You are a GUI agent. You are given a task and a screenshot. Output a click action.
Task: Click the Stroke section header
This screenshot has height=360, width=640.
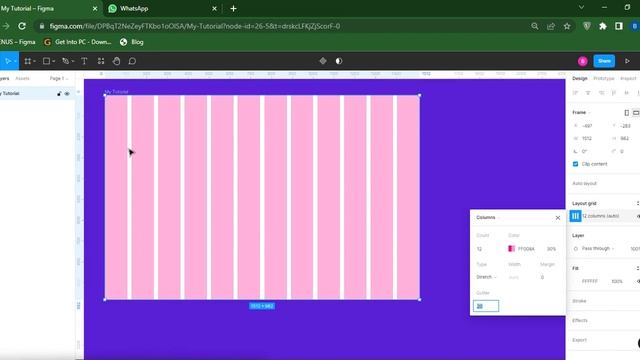(579, 301)
